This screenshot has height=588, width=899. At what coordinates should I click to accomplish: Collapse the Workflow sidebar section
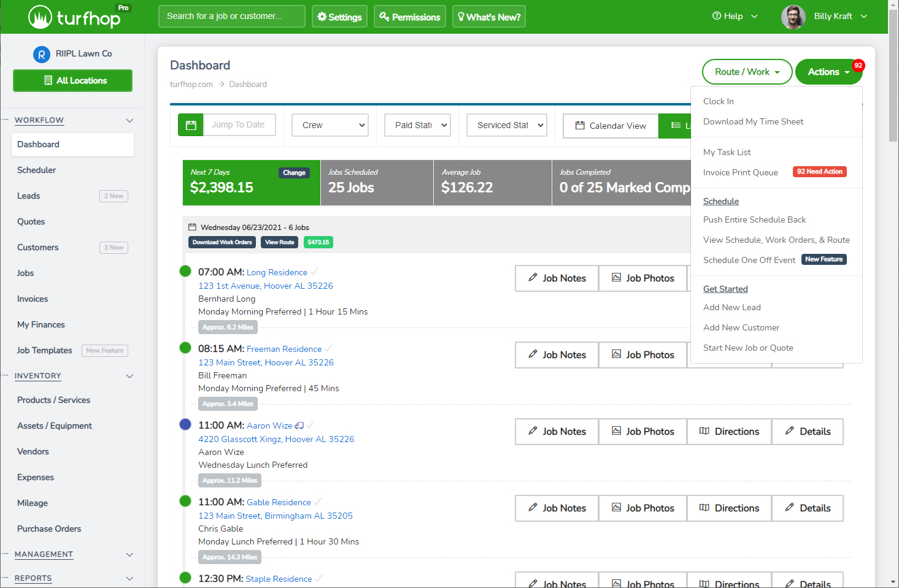[x=129, y=121]
